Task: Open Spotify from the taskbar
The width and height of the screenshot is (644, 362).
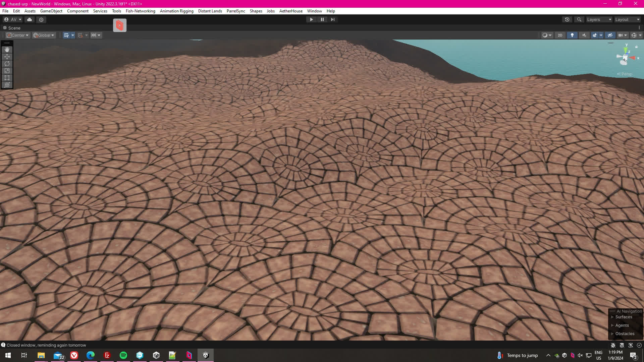Action: pos(123,355)
